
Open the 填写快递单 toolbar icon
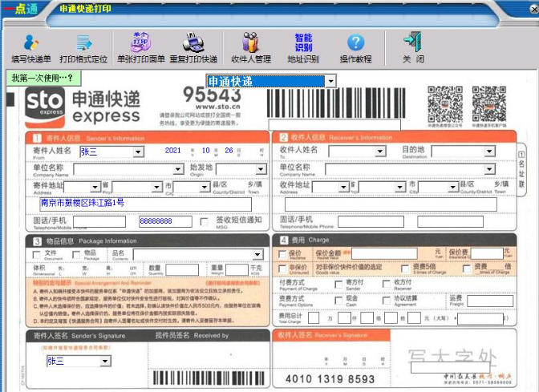click(x=31, y=48)
